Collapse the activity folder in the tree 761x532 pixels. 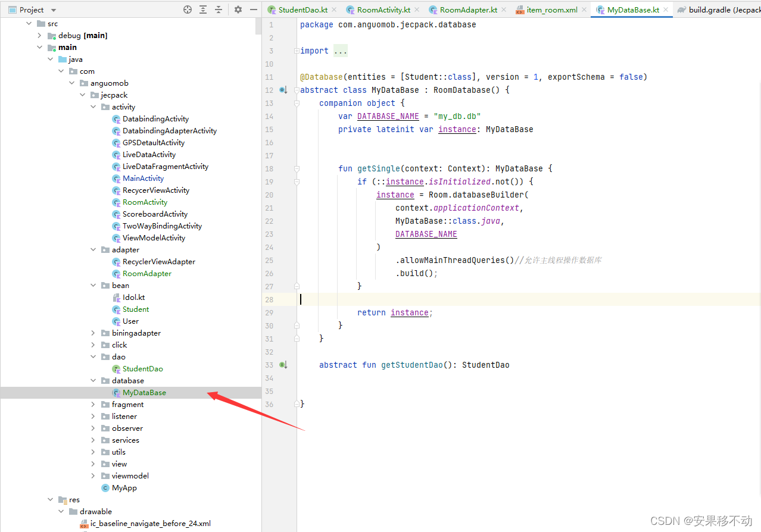(x=93, y=107)
